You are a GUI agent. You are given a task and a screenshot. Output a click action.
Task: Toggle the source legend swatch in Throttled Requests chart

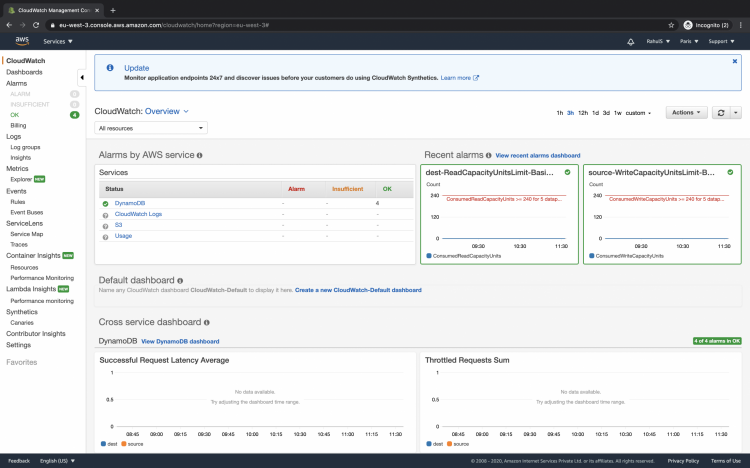pos(449,444)
